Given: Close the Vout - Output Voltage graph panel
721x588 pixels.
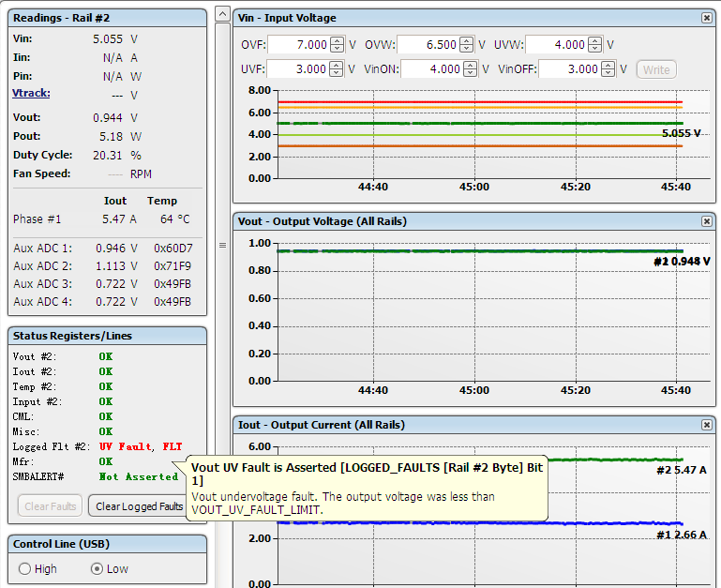Looking at the screenshot, I should pyautogui.click(x=706, y=221).
